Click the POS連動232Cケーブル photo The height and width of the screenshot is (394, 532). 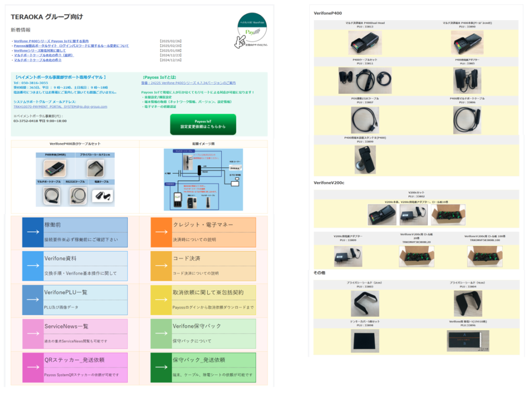[365, 120]
